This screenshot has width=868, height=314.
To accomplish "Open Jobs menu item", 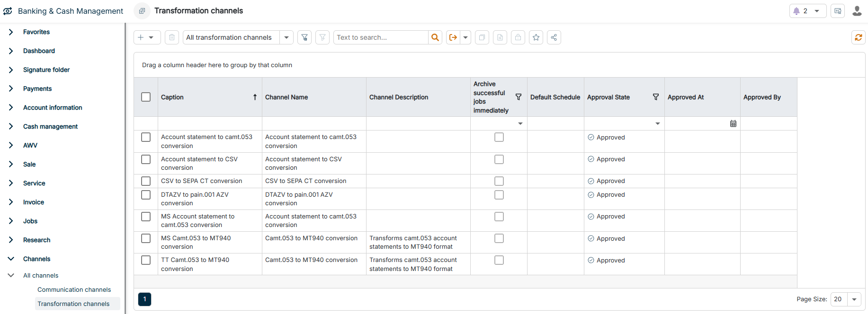I will 30,221.
